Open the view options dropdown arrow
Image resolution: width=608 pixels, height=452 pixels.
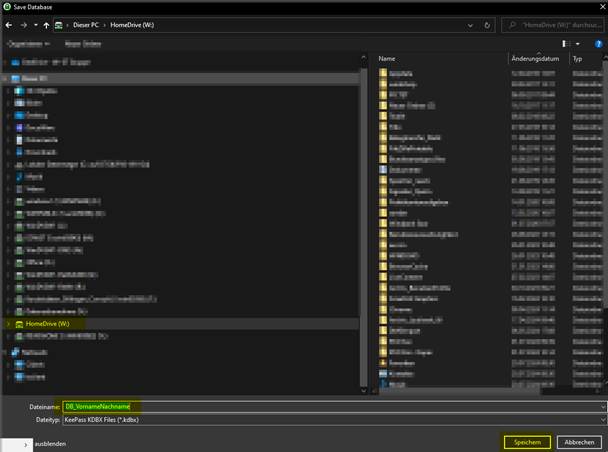point(578,44)
